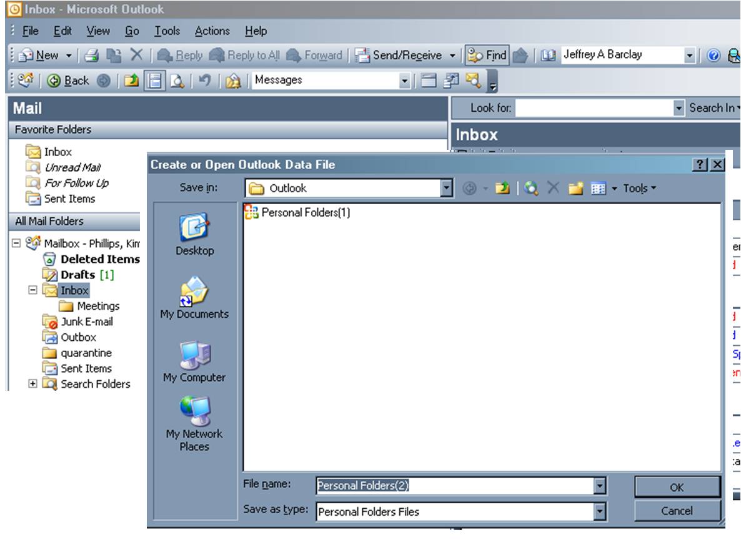This screenshot has height=560, width=741.
Task: Go to My Documents in places bar
Action: pyautogui.click(x=194, y=298)
